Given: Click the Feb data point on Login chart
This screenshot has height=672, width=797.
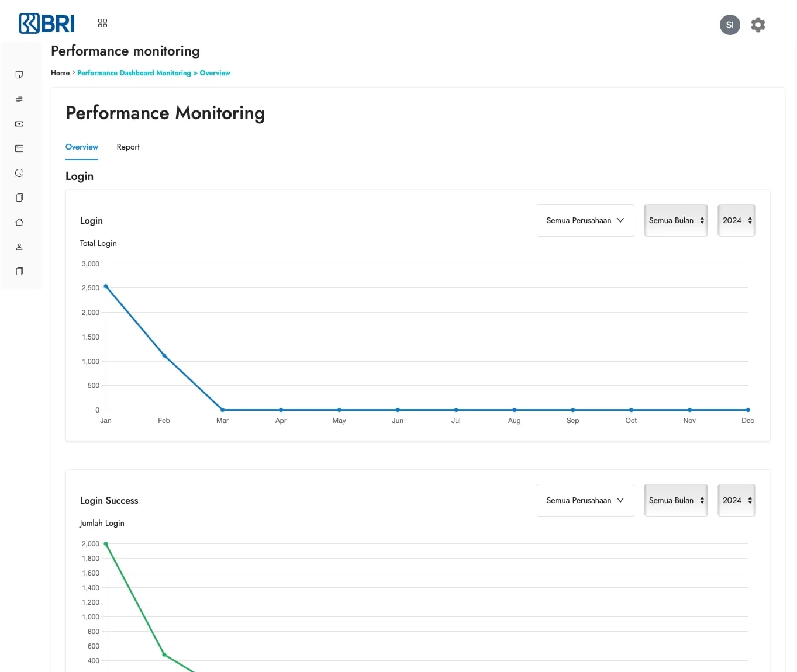Looking at the screenshot, I should [x=164, y=355].
